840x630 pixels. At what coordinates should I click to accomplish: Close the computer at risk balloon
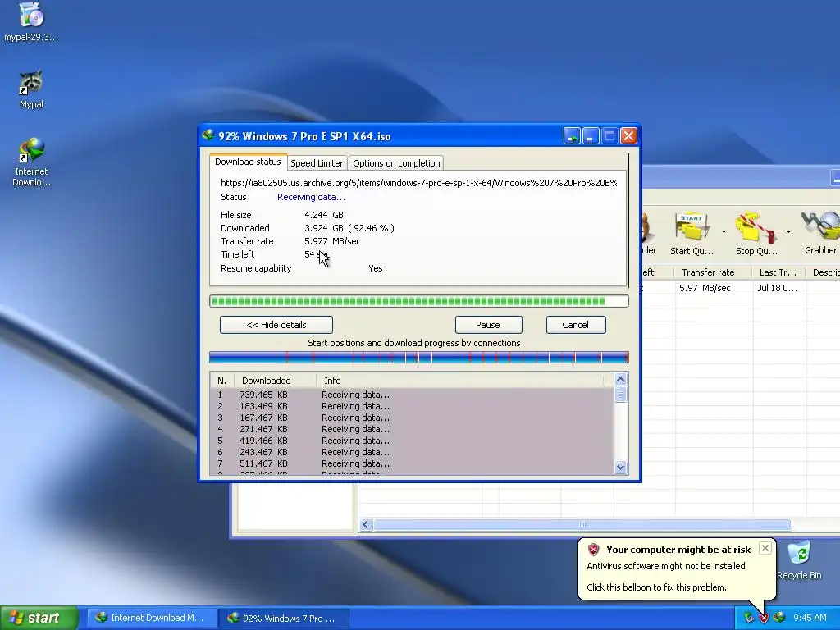coord(765,548)
